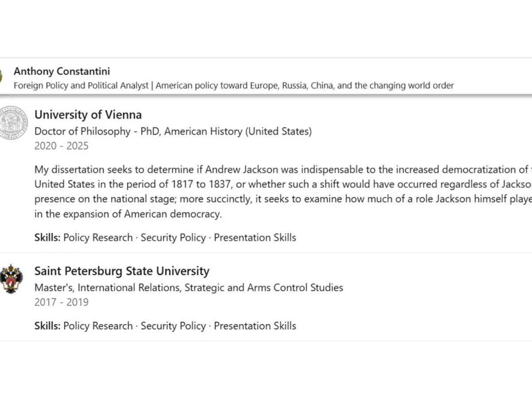Click the University of Vienna seal logo
The width and height of the screenshot is (532, 399).
coord(13,123)
